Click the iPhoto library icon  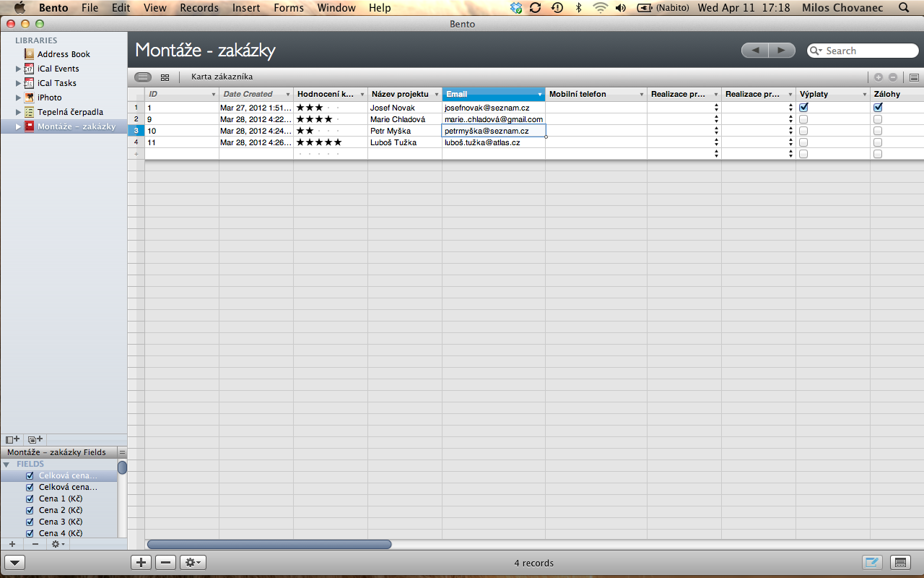tap(29, 98)
